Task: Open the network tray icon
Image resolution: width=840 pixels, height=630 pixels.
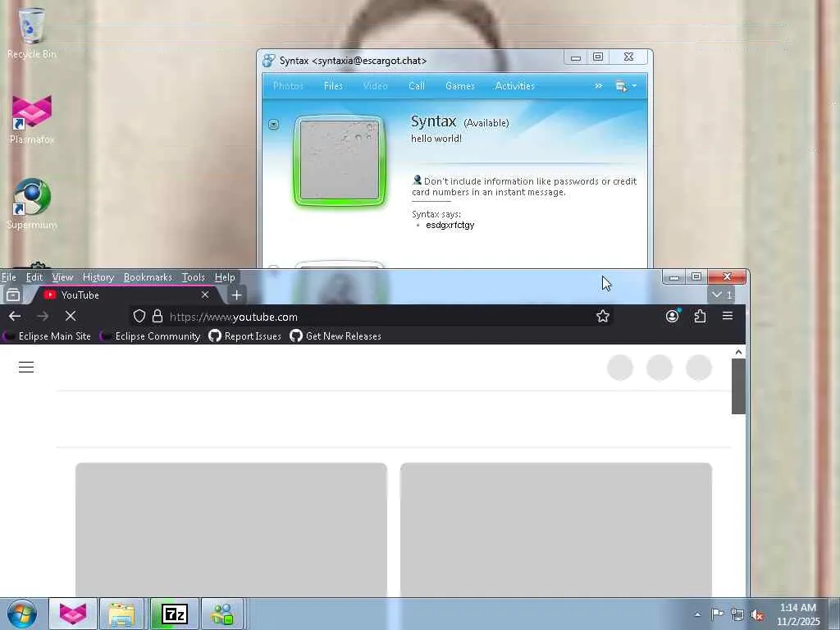Action: pyautogui.click(x=737, y=614)
